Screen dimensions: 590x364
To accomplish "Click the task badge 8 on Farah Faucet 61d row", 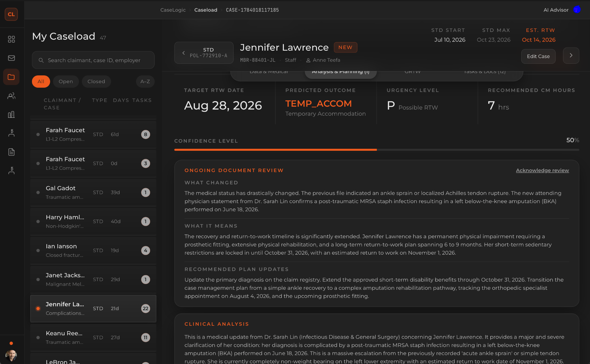I will tap(145, 134).
